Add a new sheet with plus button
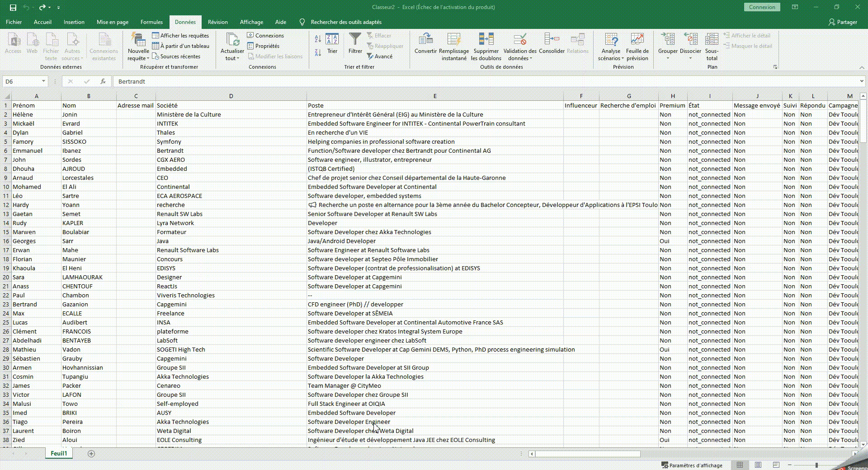Viewport: 868px width, 470px height. coord(91,453)
